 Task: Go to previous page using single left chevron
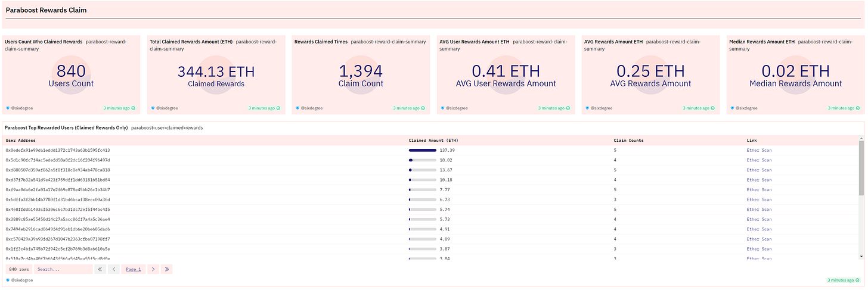pyautogui.click(x=114, y=269)
